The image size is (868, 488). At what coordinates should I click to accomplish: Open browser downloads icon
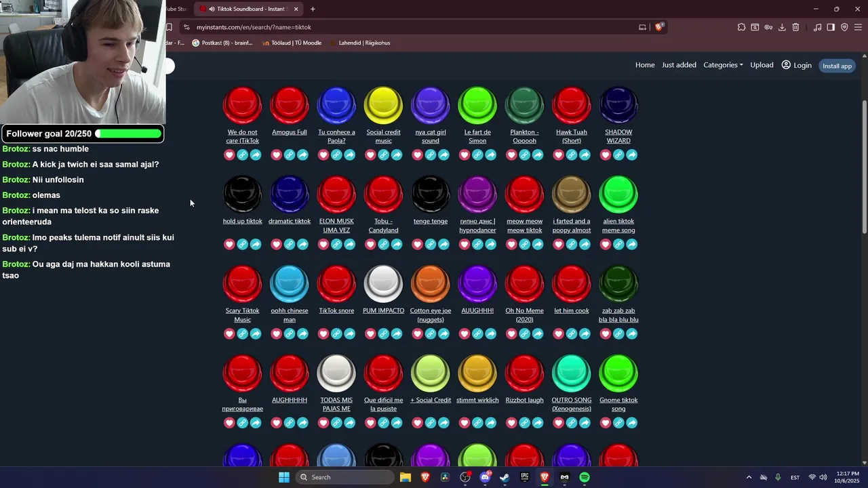782,27
